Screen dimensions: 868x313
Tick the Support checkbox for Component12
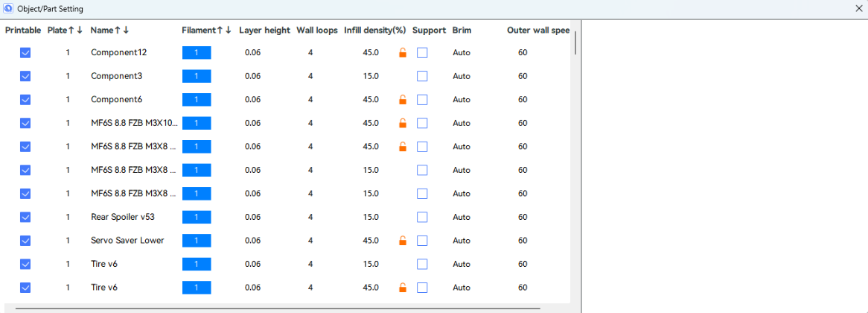[422, 53]
